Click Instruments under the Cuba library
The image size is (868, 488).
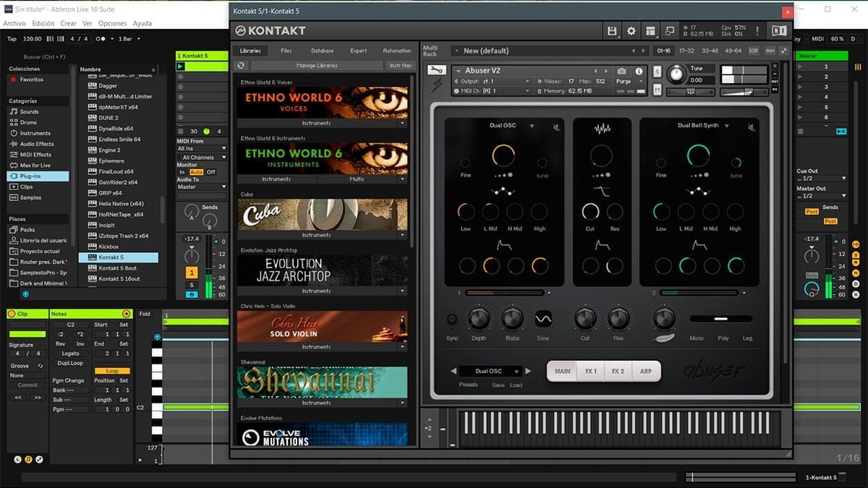pyautogui.click(x=317, y=235)
